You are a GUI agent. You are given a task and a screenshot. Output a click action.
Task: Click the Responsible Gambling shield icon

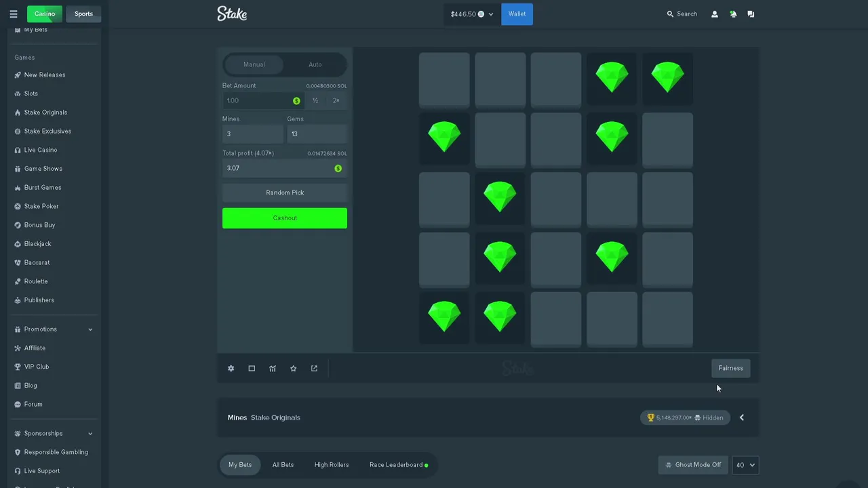(18, 452)
